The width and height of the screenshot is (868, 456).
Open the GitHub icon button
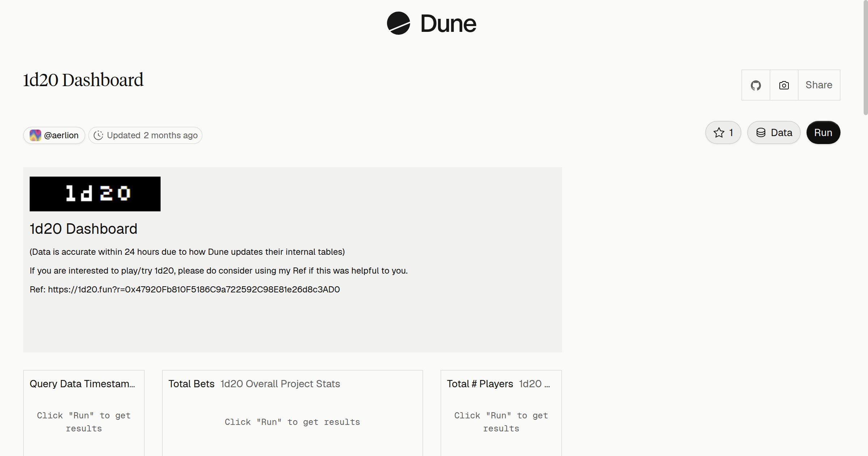(756, 85)
